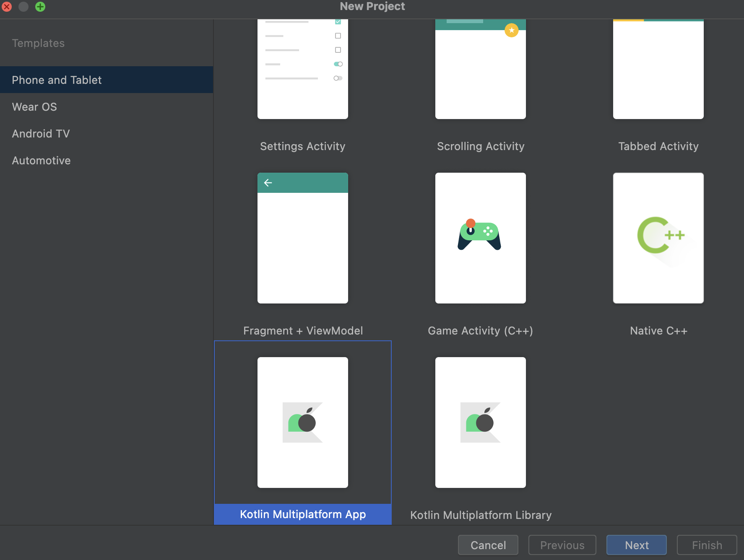
Task: Open Wear OS templates category
Action: click(107, 106)
